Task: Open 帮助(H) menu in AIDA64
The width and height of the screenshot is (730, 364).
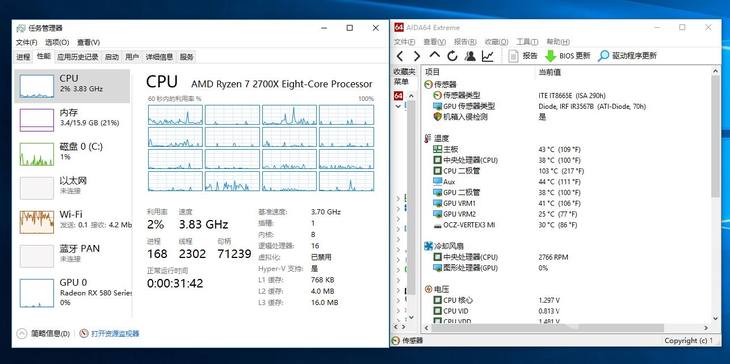Action: pos(558,42)
